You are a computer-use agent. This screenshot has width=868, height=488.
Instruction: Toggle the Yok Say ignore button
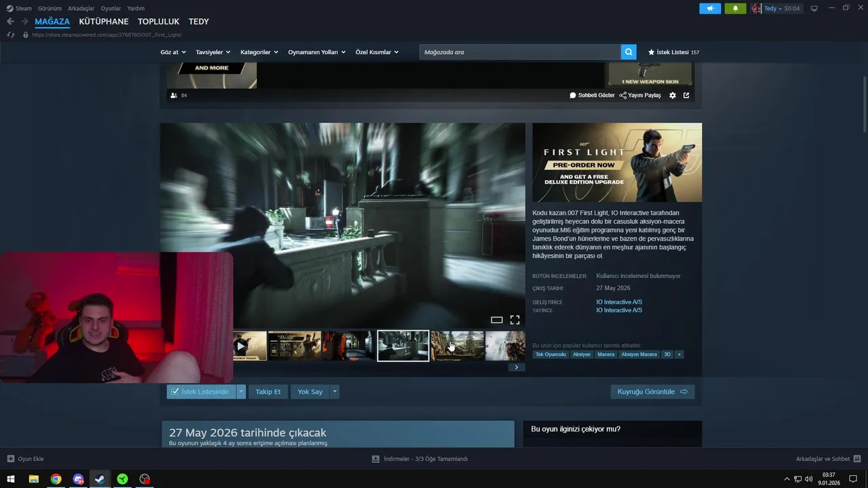(x=310, y=392)
